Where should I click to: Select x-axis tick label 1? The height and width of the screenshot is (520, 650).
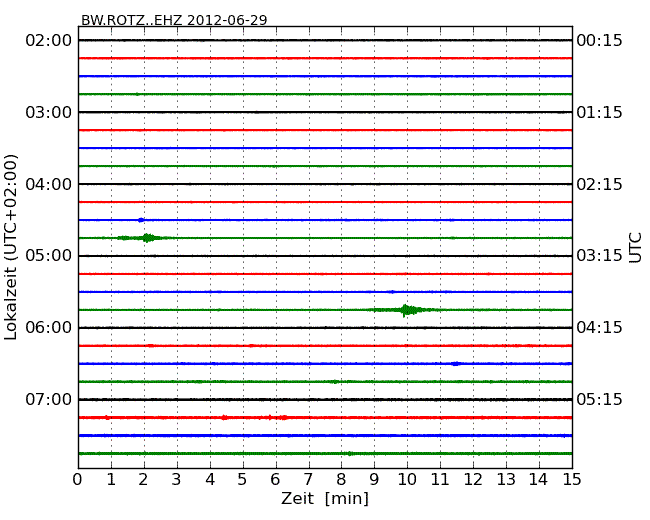click(111, 480)
